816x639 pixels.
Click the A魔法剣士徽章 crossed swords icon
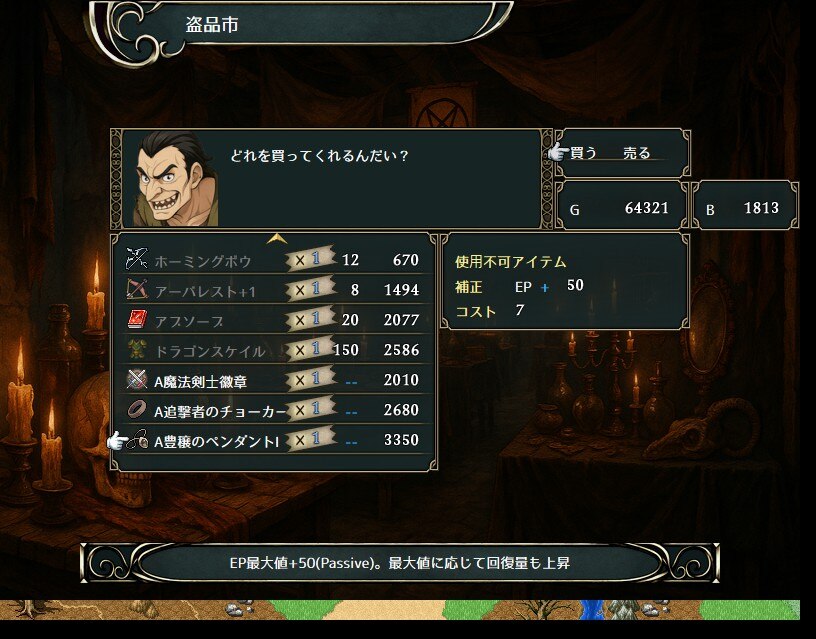coord(136,379)
